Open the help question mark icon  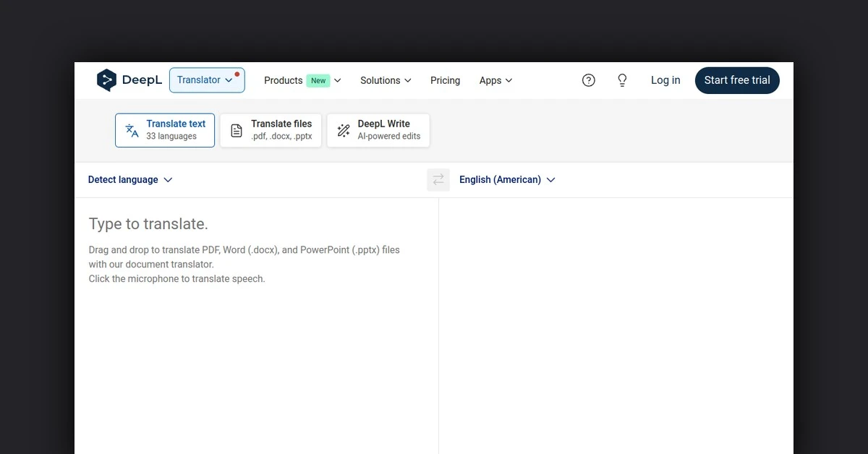click(x=589, y=80)
